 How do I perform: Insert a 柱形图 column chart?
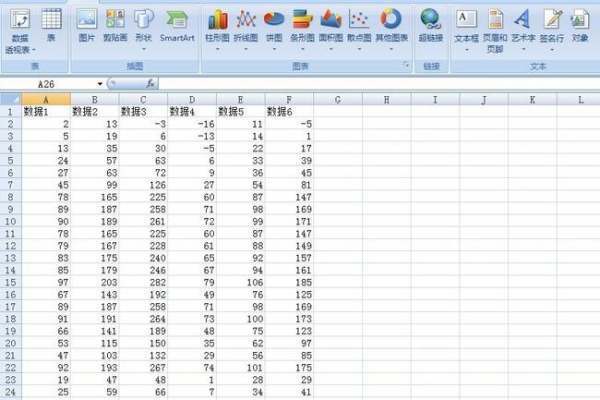pyautogui.click(x=217, y=30)
